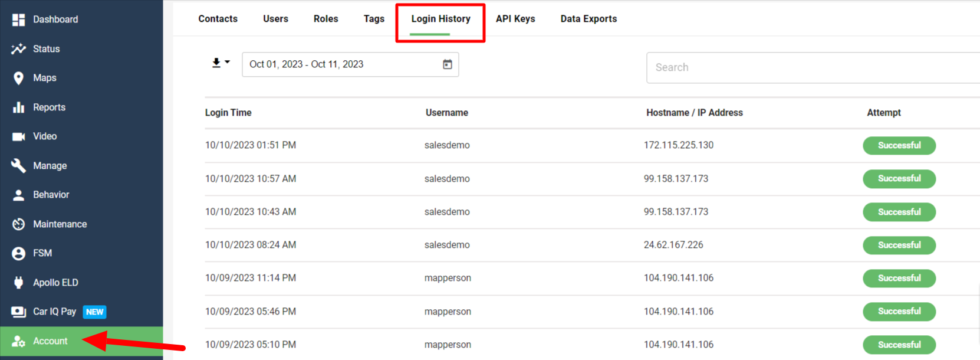Screen dimensions: 980x360
Task: Open Car IQ Pay from sidebar
Action: 54,312
